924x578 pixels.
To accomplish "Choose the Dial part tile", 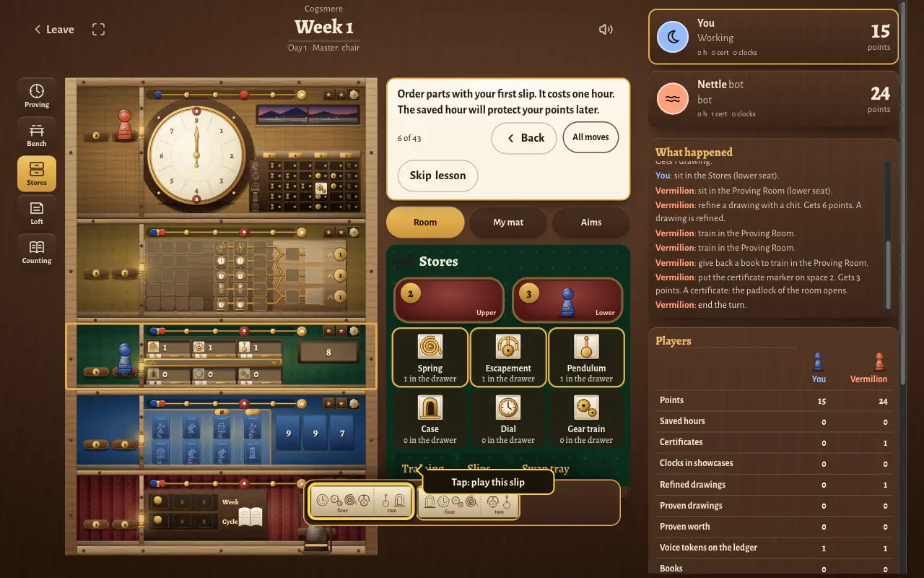I will point(508,418).
